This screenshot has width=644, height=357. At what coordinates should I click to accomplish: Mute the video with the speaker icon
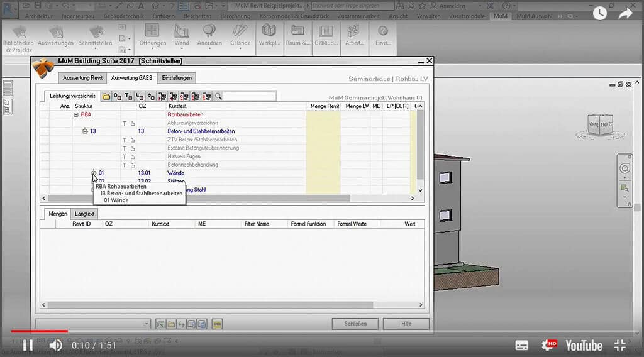(x=56, y=345)
